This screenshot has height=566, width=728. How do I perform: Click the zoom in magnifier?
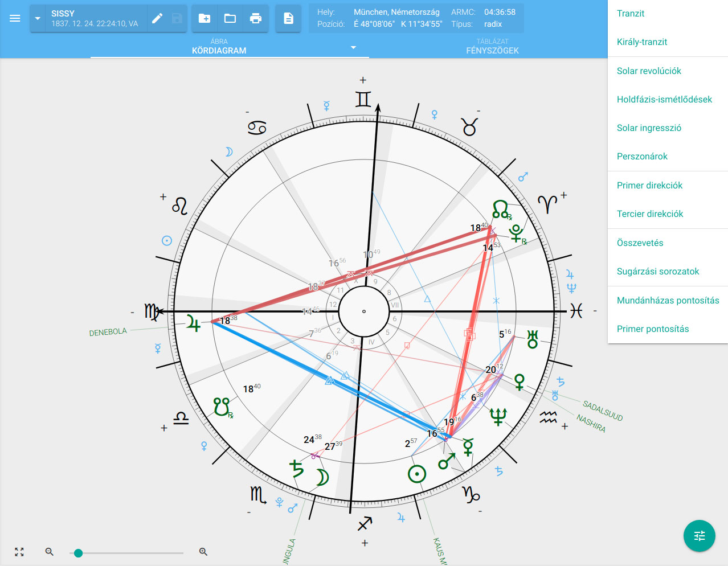pyautogui.click(x=203, y=552)
